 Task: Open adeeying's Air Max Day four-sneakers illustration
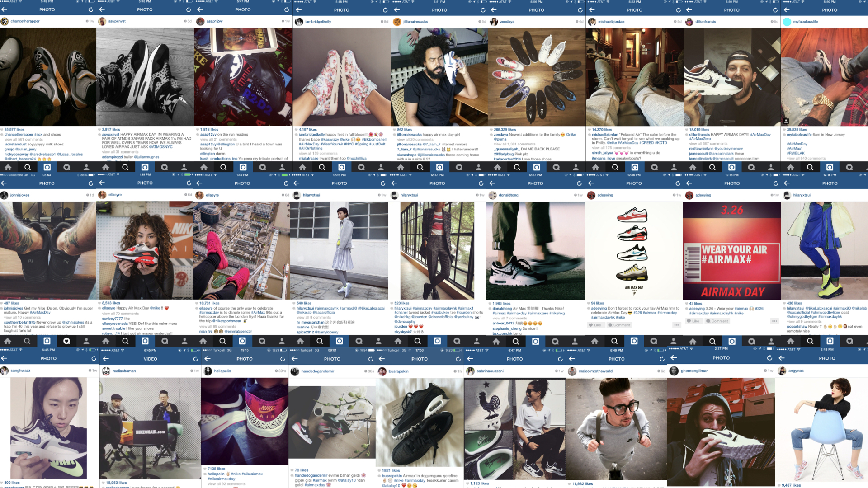point(634,251)
